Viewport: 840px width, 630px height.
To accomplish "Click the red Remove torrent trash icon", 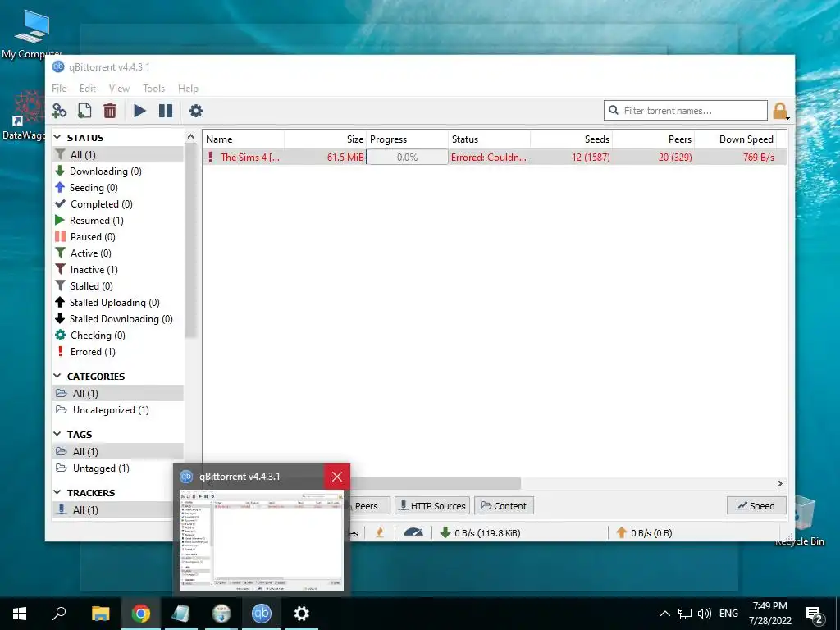I will point(110,111).
